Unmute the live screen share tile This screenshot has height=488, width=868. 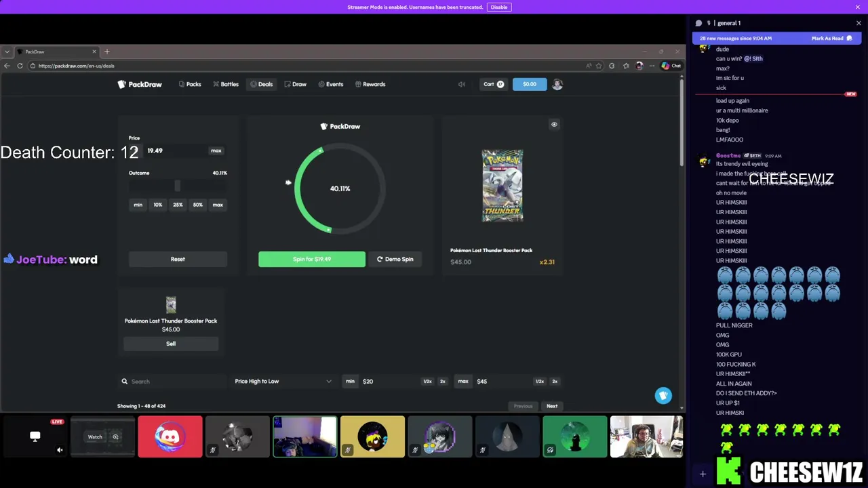[x=60, y=450]
